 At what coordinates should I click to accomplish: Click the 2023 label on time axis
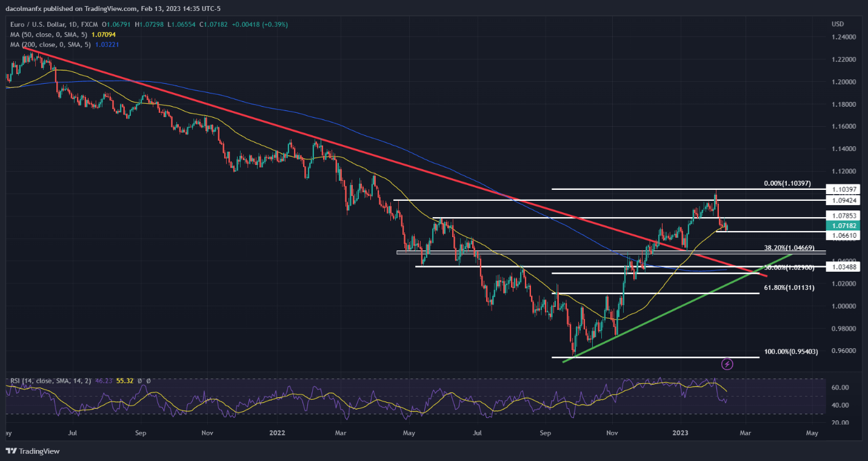pyautogui.click(x=681, y=434)
